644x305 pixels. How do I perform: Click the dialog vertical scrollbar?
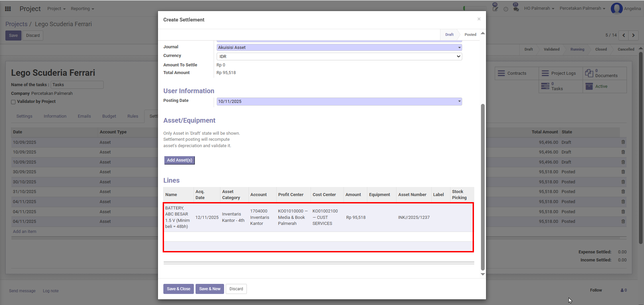[x=483, y=187]
